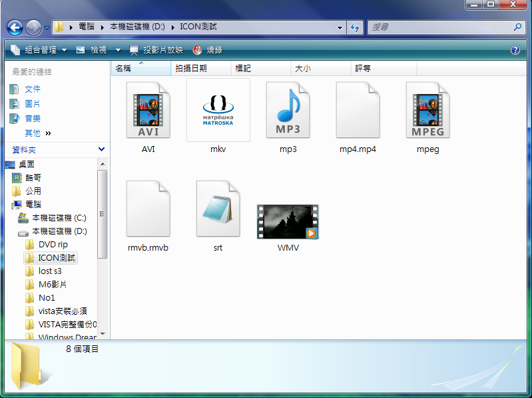Click the 燒錄 burn button
The height and width of the screenshot is (398, 532).
[x=208, y=50]
